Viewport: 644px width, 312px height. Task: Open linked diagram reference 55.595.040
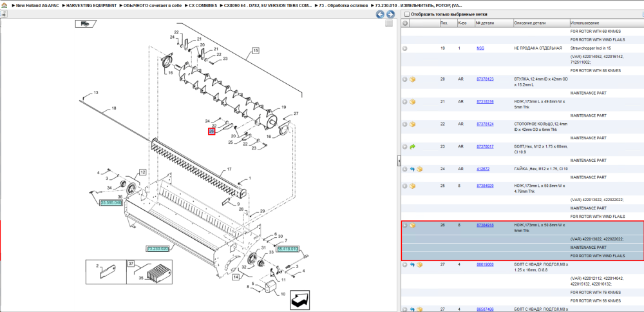pos(111,202)
